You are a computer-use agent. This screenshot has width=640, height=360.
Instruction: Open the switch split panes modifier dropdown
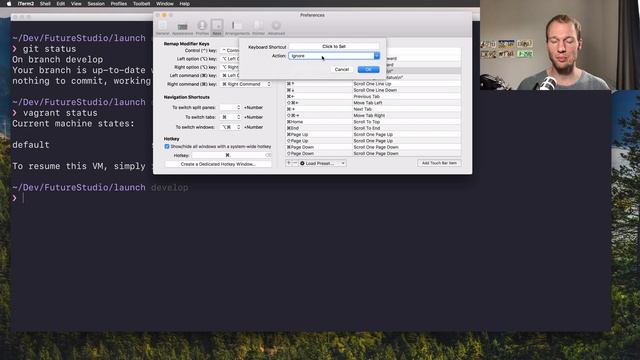230,107
